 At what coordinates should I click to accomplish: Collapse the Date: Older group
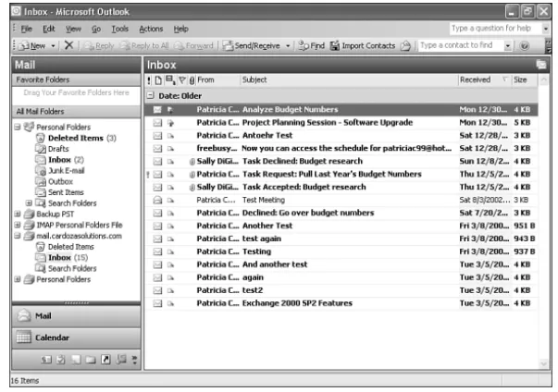pyautogui.click(x=151, y=95)
